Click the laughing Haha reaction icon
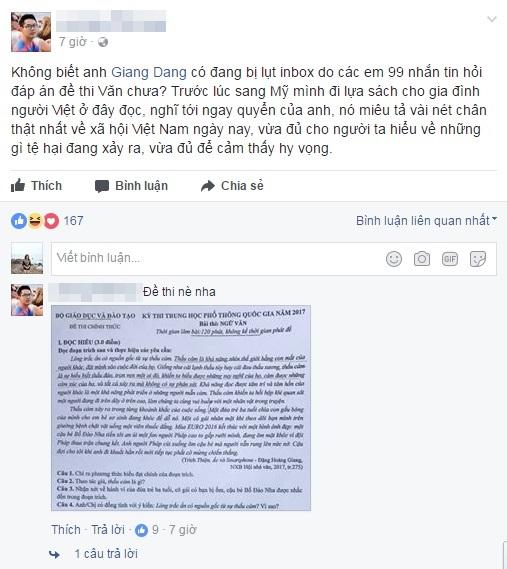 click(35, 221)
